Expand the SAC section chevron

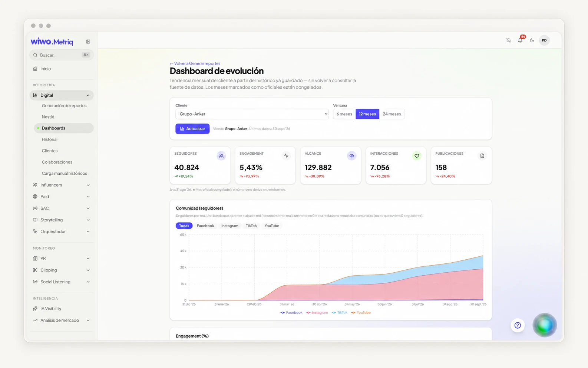coord(88,208)
